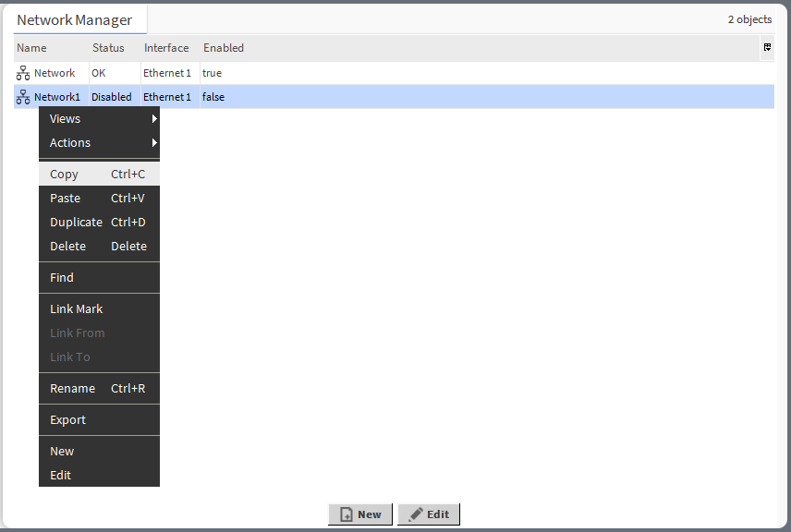The height and width of the screenshot is (532, 791).
Task: Click the Network row's network icon
Action: tap(23, 73)
